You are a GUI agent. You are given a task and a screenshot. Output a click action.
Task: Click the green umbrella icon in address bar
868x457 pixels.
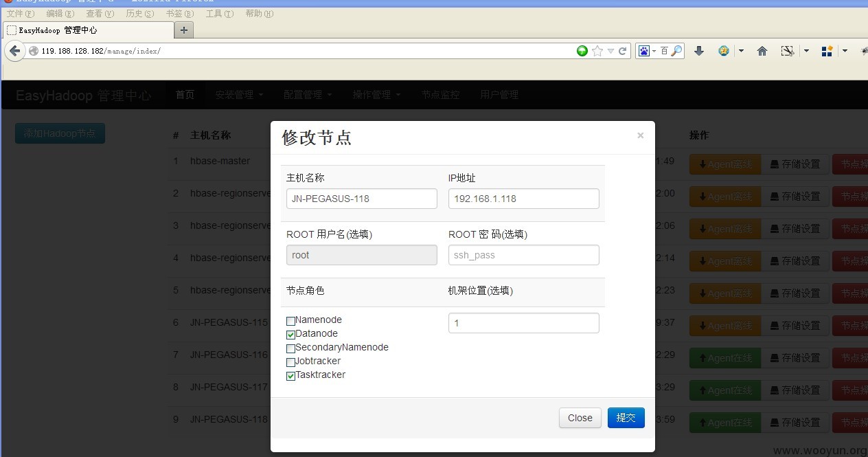pyautogui.click(x=582, y=51)
